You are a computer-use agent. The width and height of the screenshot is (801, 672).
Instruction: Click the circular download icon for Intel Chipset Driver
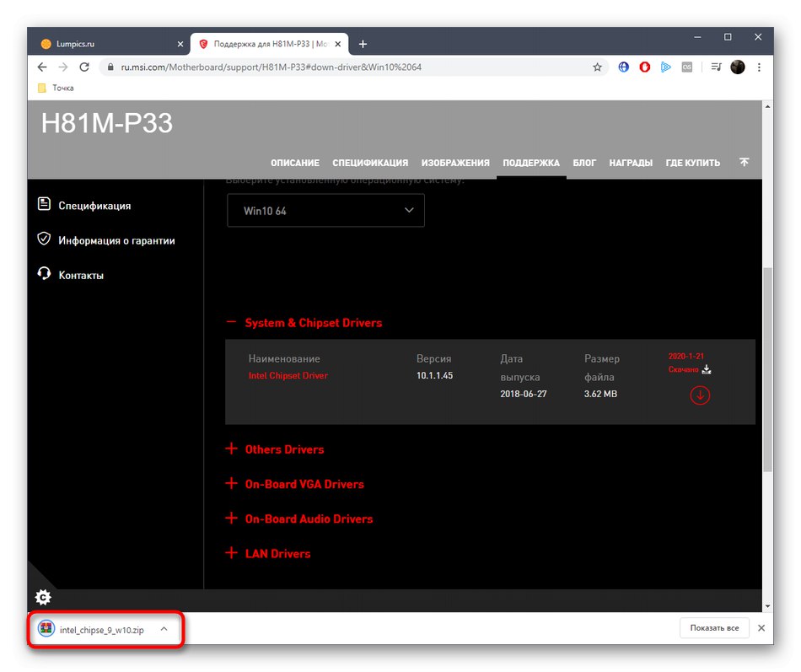[700, 395]
